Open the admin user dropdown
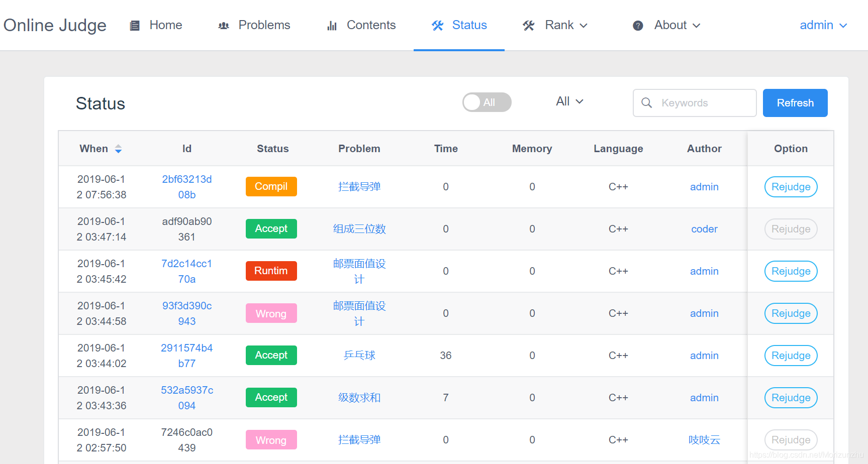Screen dimensions: 868x464 [823, 25]
